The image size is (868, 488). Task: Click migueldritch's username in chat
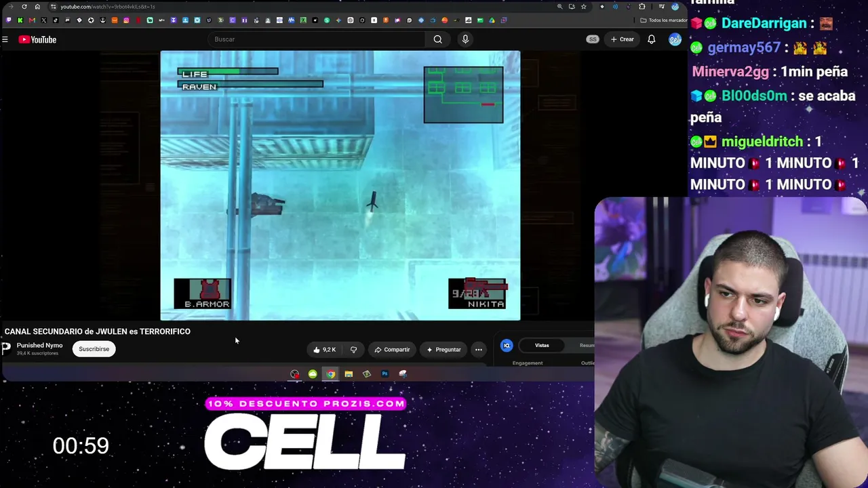pos(762,142)
